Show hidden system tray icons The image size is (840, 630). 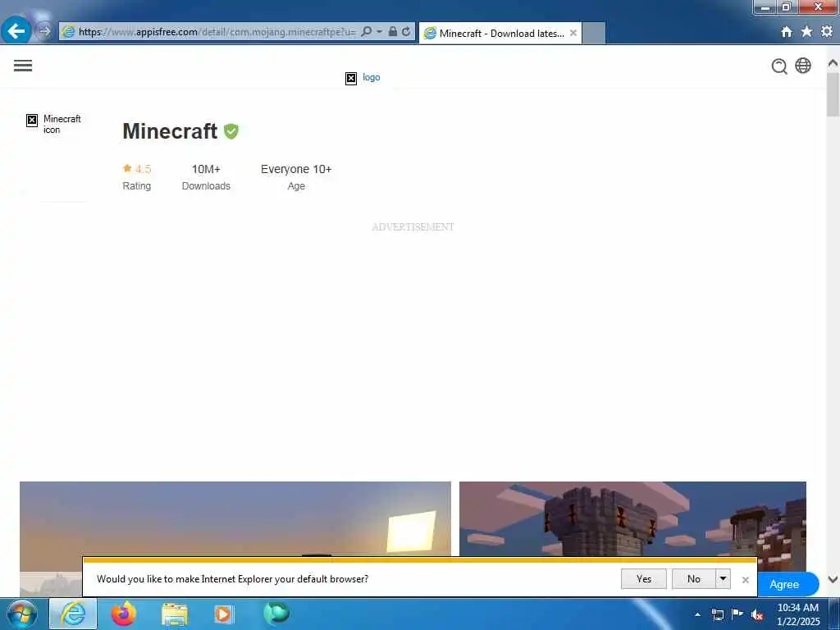697,614
